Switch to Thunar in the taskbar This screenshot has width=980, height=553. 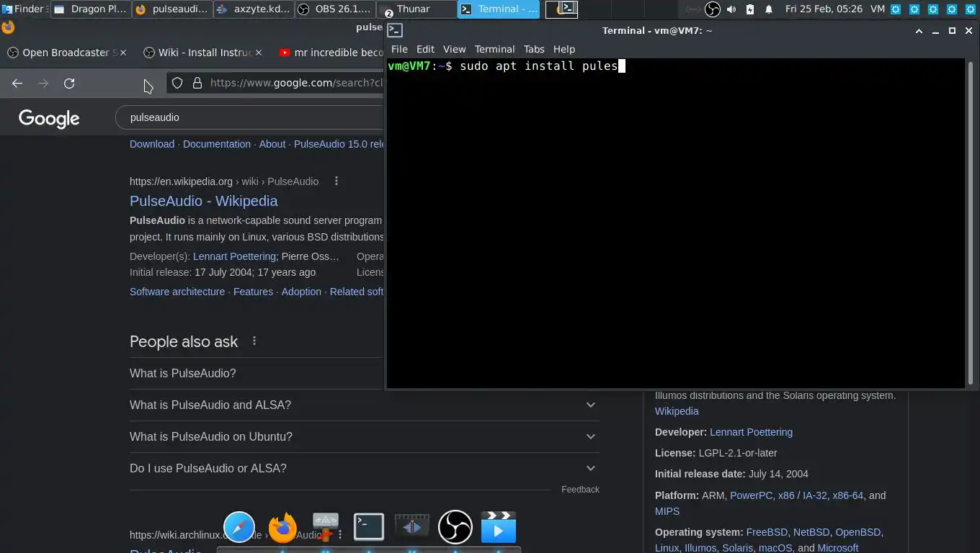(416, 9)
